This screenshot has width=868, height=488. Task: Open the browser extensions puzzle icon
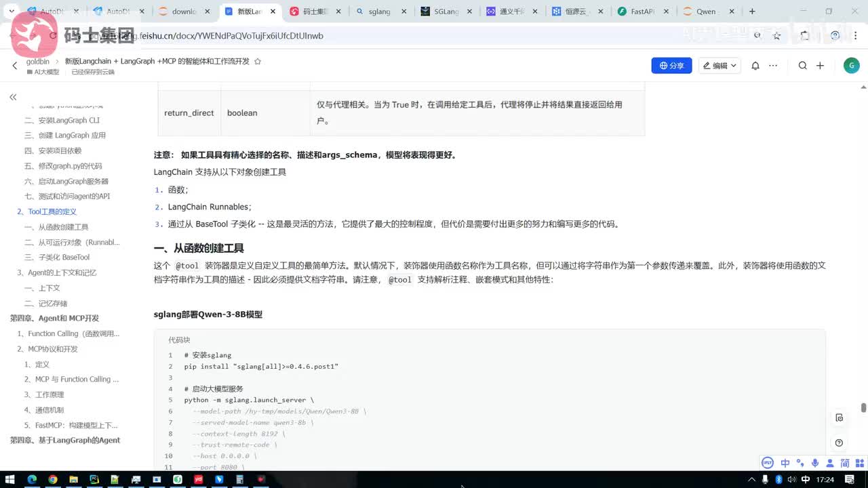(x=805, y=36)
